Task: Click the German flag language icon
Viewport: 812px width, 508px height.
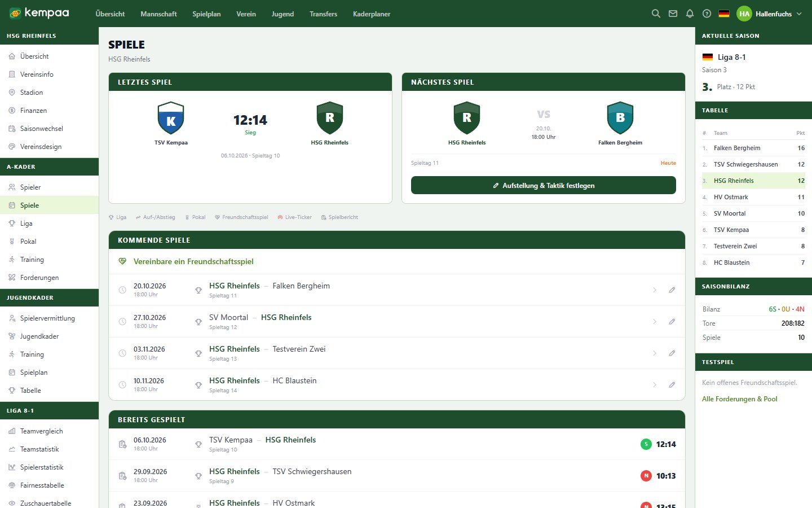Action: point(724,14)
